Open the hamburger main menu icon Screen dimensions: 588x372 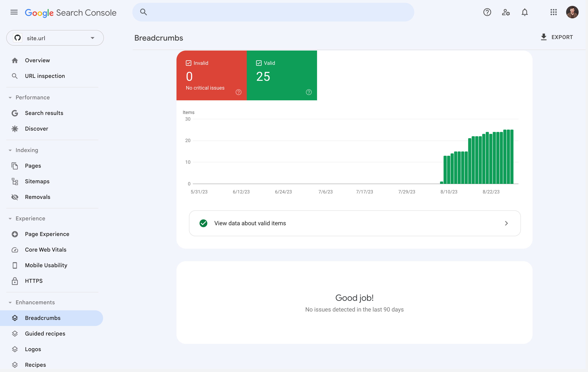[14, 12]
